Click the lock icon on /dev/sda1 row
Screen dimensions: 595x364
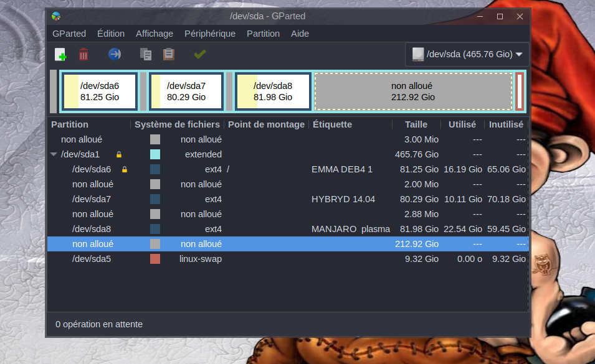[x=119, y=154]
